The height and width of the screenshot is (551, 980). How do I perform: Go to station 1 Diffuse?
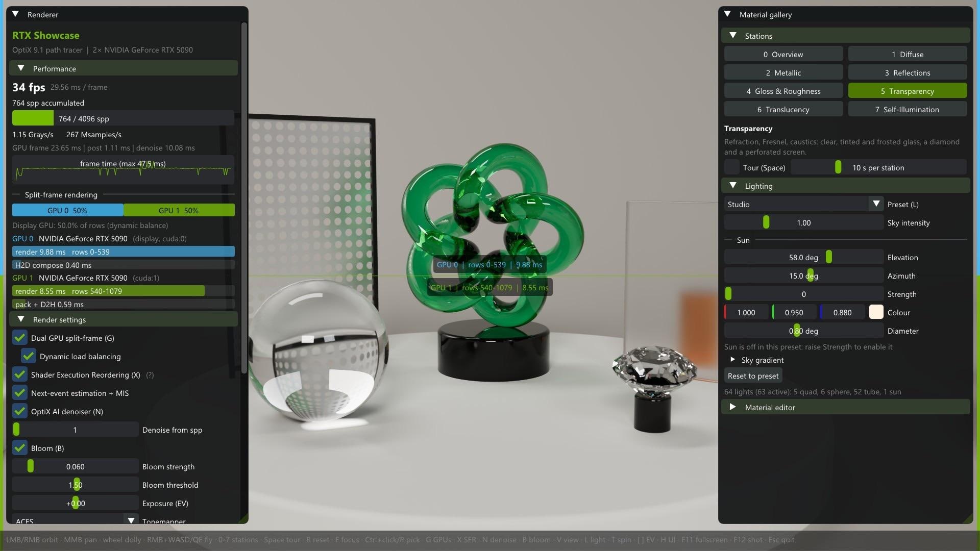pos(908,54)
